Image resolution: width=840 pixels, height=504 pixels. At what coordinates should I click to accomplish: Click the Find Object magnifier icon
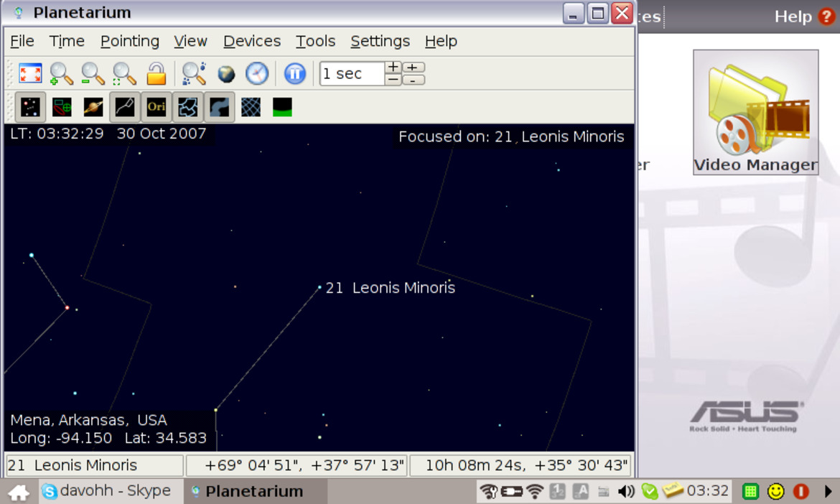tap(193, 73)
